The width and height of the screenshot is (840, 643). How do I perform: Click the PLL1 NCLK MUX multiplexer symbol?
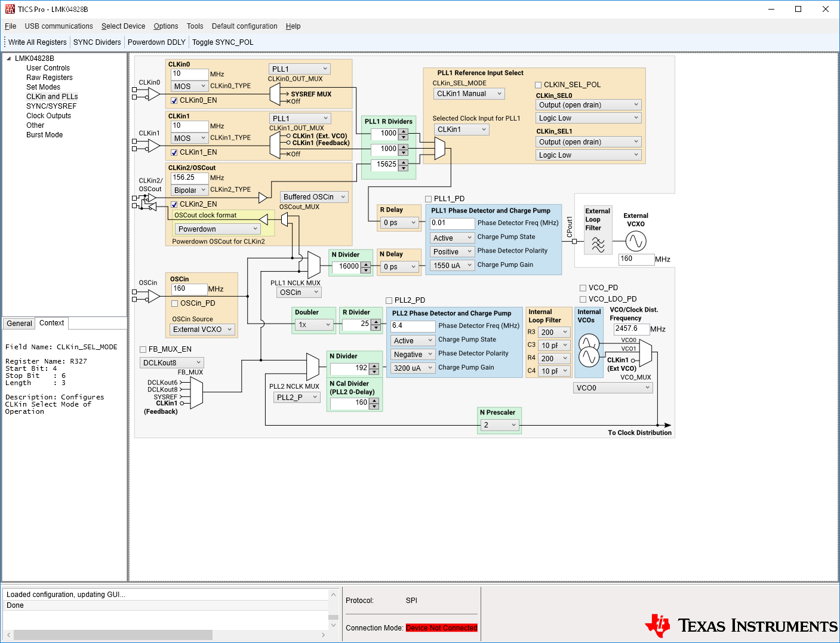314,264
